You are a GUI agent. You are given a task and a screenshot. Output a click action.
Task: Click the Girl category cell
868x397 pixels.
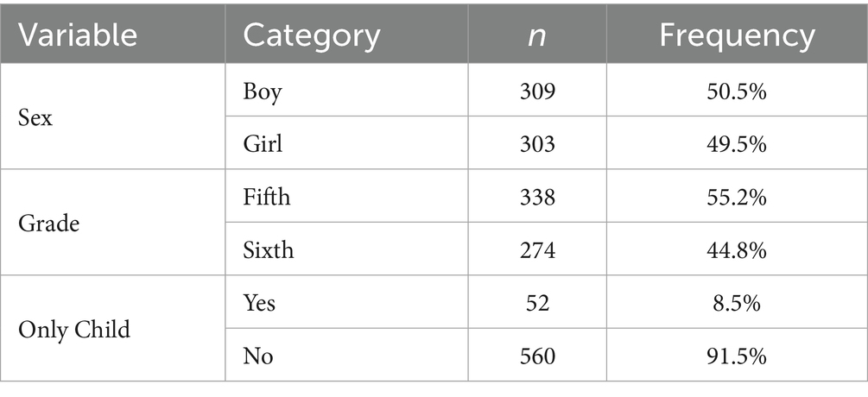click(x=263, y=143)
